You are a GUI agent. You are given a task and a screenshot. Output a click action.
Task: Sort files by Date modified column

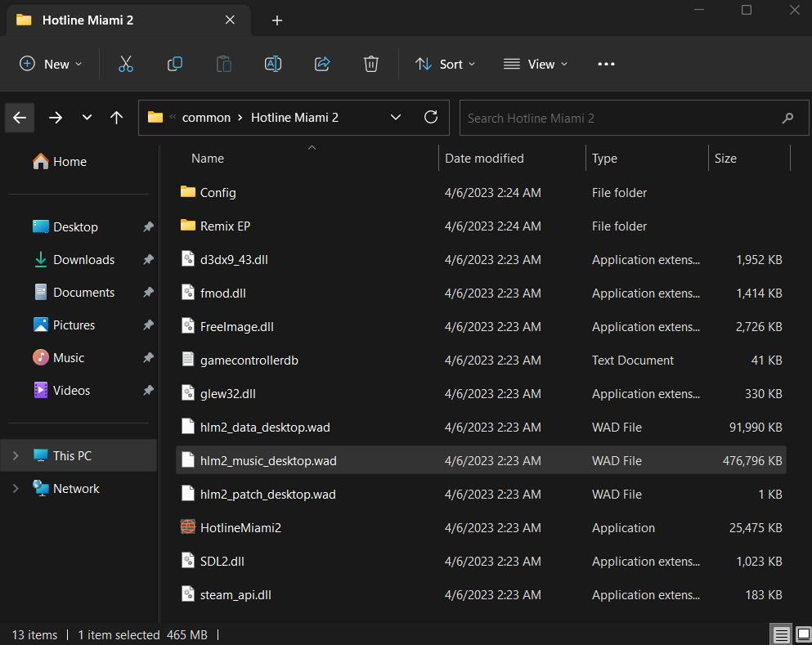pyautogui.click(x=484, y=159)
